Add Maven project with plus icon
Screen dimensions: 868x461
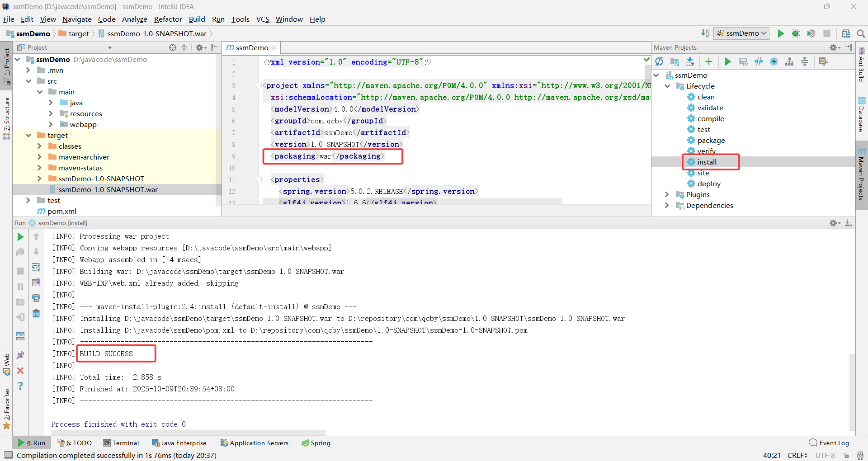(x=709, y=61)
